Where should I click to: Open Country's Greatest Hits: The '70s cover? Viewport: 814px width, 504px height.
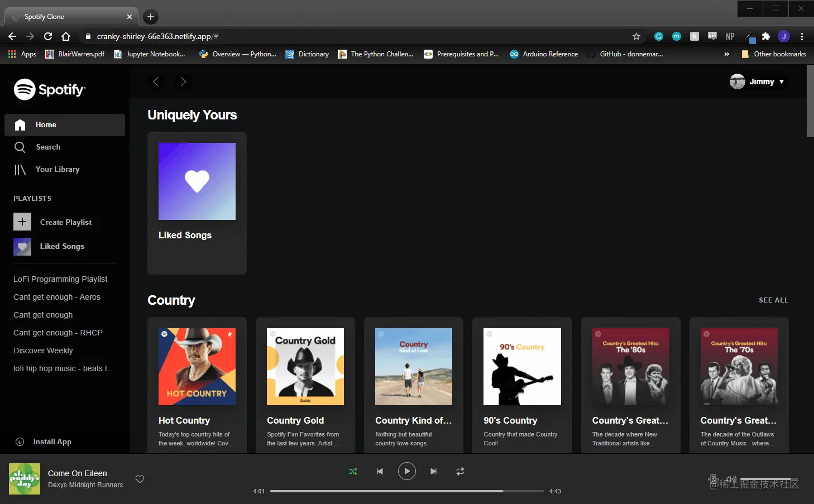(x=739, y=367)
